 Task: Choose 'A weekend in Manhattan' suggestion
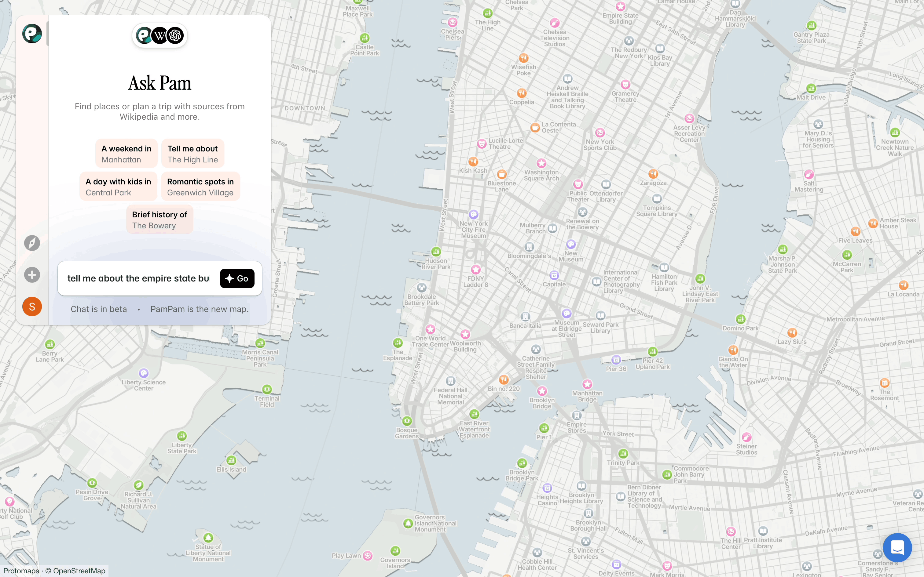tap(127, 154)
